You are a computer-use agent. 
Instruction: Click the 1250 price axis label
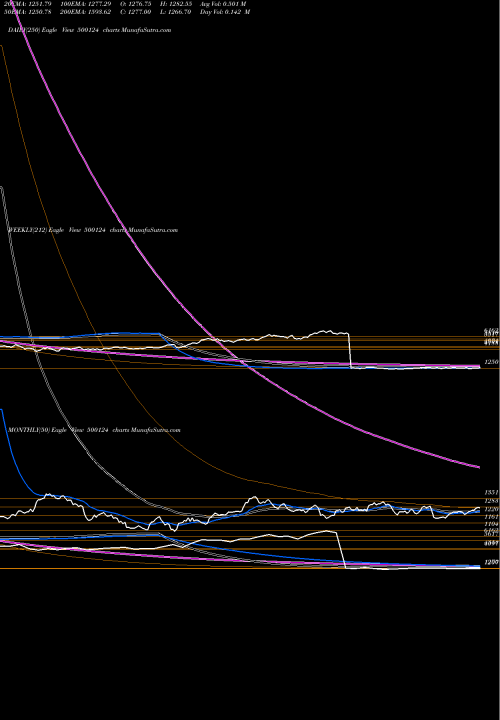pyautogui.click(x=492, y=362)
